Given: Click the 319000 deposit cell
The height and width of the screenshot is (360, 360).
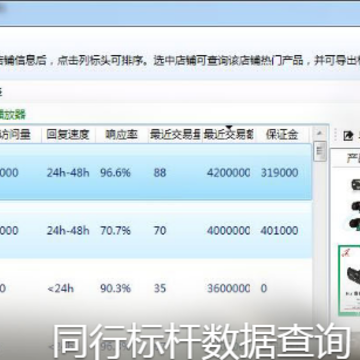Looking at the screenshot, I should click(279, 173).
